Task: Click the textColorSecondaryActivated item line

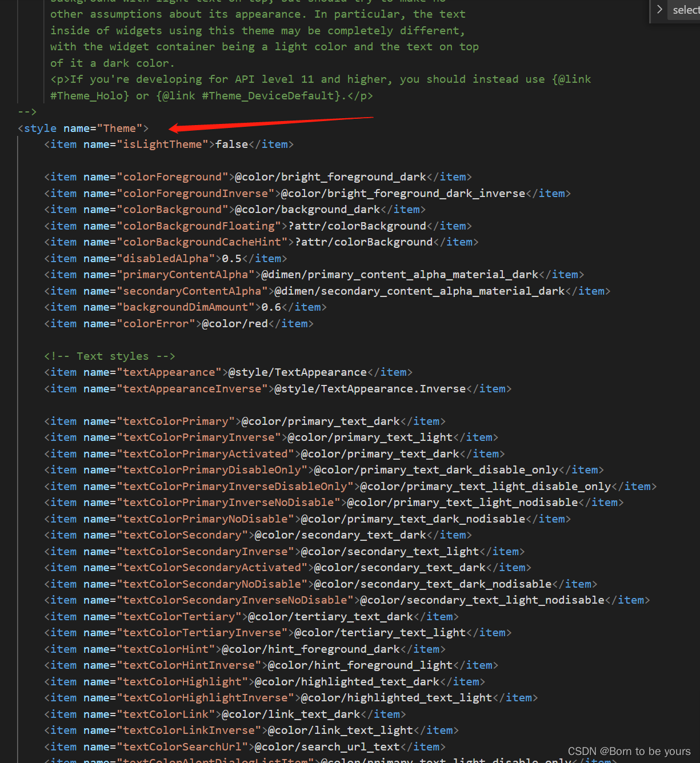Action: [x=288, y=568]
